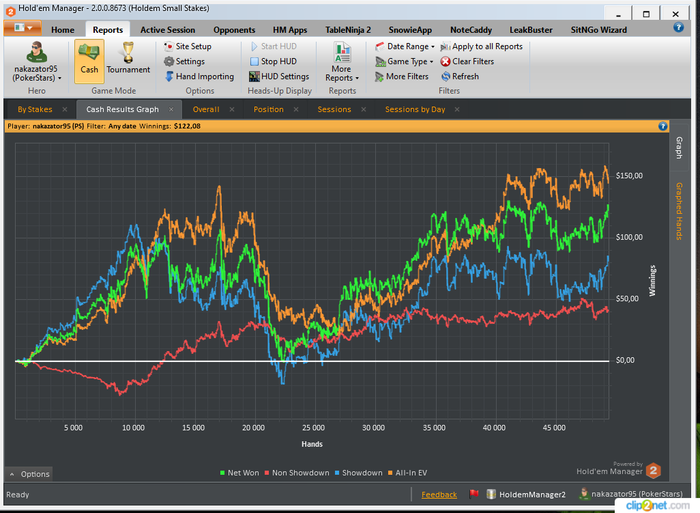700x513 pixels.
Task: Close the Cash Results Graph tab
Action: pyautogui.click(x=171, y=109)
